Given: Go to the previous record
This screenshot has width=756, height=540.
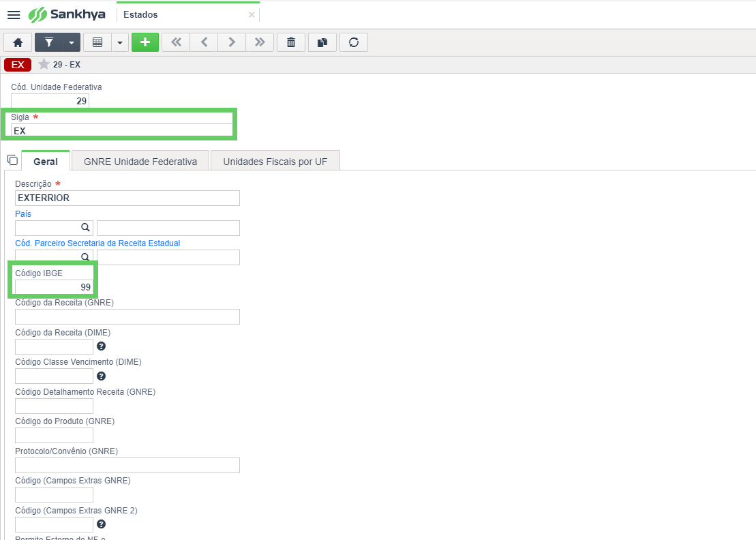Looking at the screenshot, I should pos(204,42).
